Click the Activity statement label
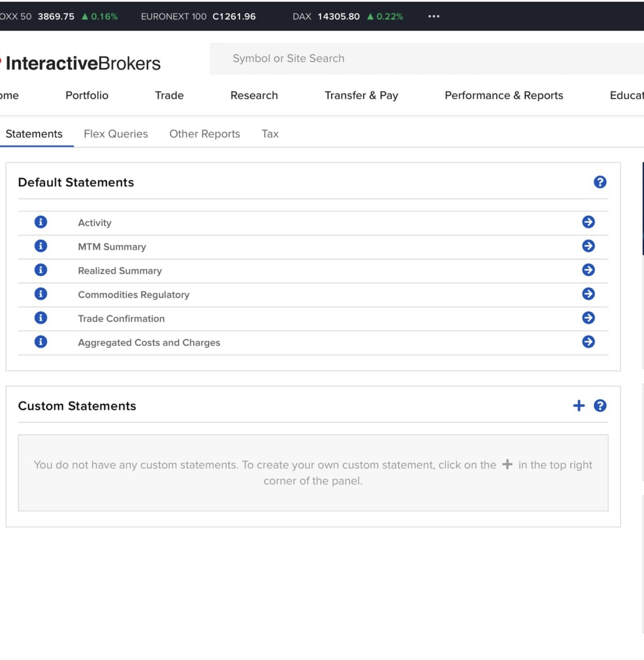 (x=95, y=223)
